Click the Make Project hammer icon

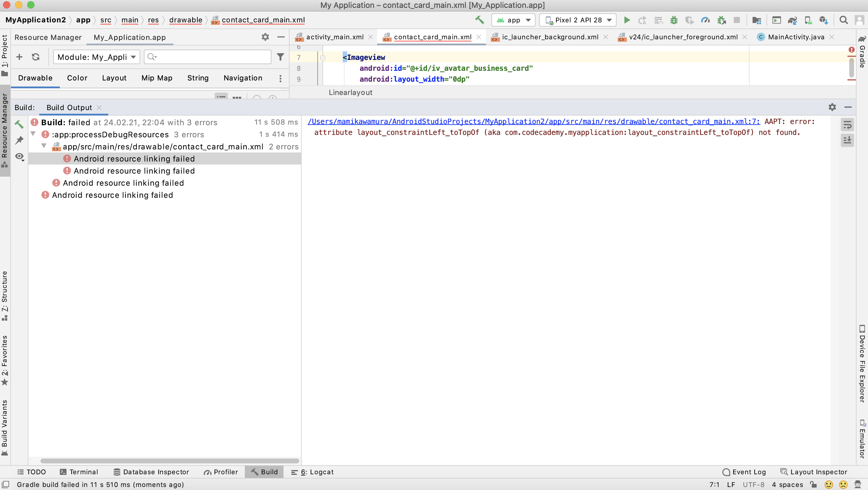(x=480, y=20)
